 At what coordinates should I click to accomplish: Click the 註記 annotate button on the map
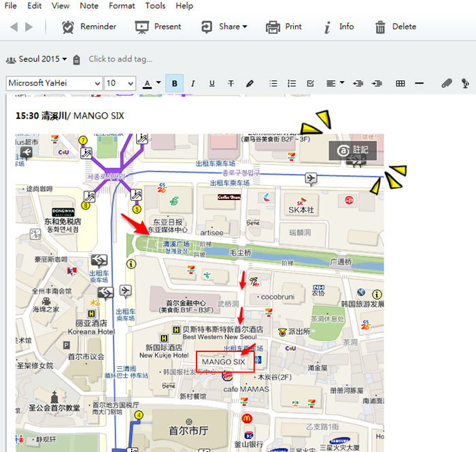[353, 150]
